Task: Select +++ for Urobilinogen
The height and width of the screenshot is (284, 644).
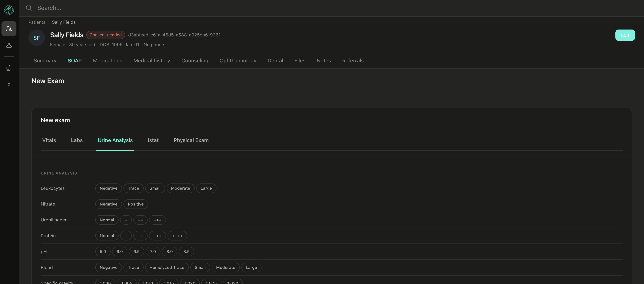Action: coord(157,220)
